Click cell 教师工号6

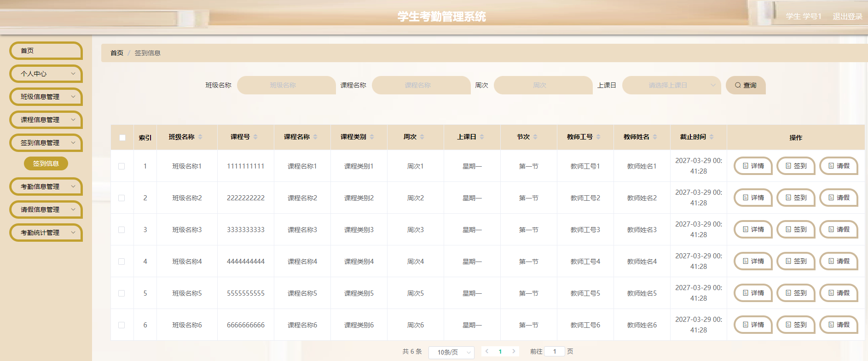point(585,325)
